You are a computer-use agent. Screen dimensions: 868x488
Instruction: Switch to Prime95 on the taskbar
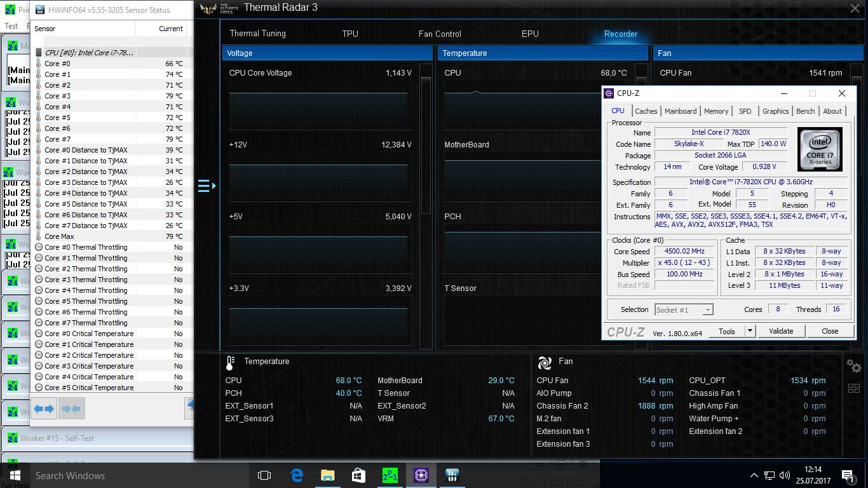coord(390,475)
